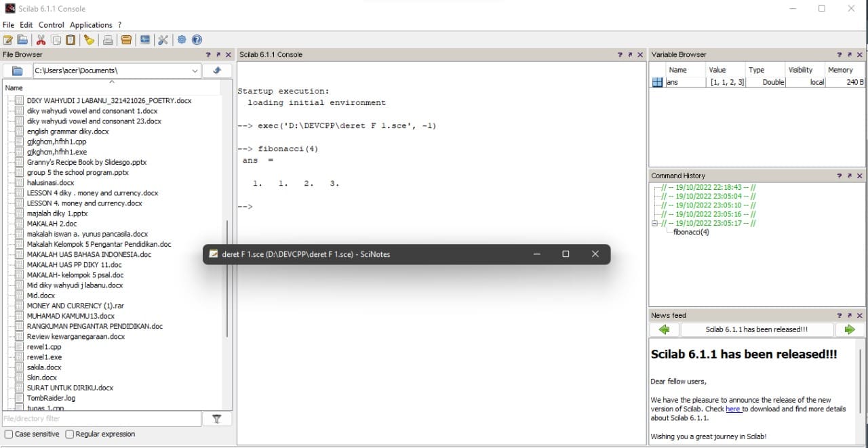This screenshot has height=448, width=868.
Task: Click the File Browser filter funnel icon
Action: (217, 420)
